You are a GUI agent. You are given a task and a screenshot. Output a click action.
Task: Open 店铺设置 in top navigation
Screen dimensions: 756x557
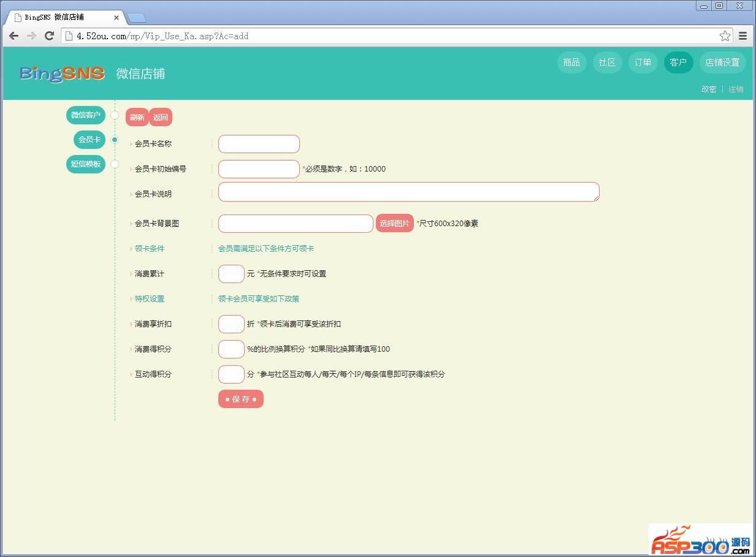click(x=722, y=63)
